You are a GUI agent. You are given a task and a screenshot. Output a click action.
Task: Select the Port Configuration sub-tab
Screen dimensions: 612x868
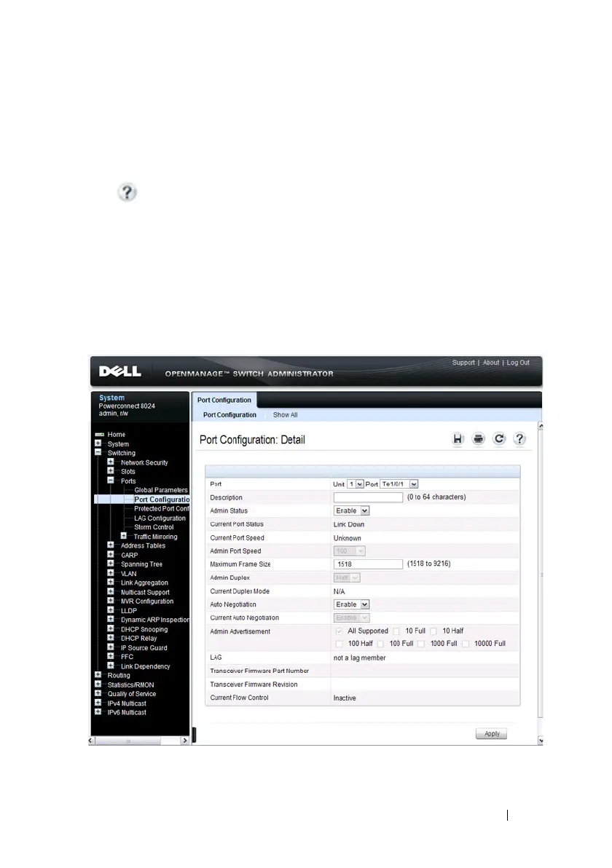[229, 415]
